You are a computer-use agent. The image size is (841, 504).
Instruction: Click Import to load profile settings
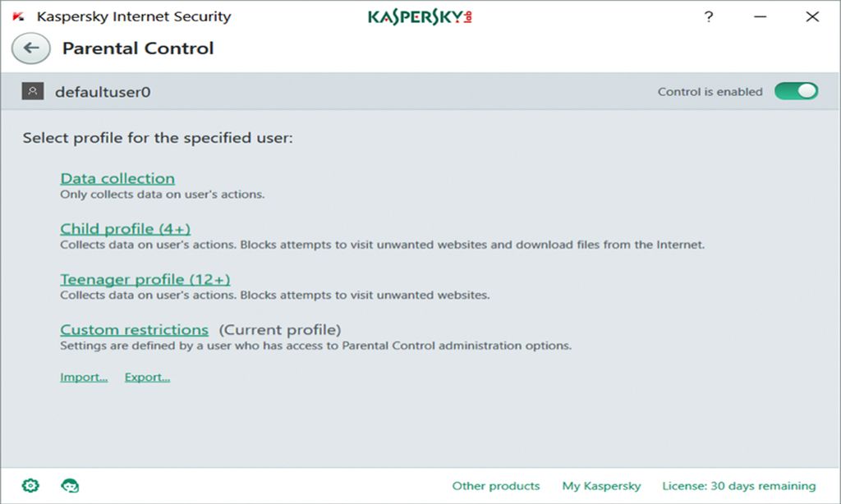pos(83,377)
